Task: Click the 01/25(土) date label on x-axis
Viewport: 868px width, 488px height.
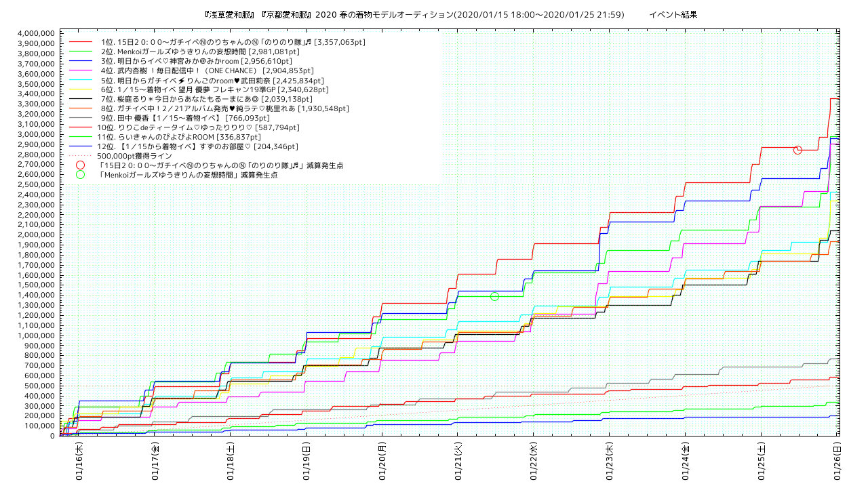Action: point(762,462)
